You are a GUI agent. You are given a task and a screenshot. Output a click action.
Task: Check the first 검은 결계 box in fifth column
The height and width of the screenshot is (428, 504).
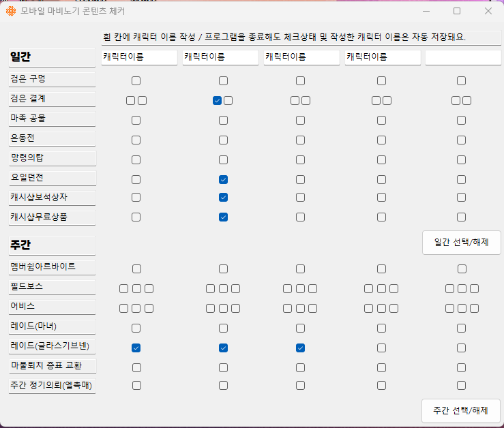click(x=456, y=101)
